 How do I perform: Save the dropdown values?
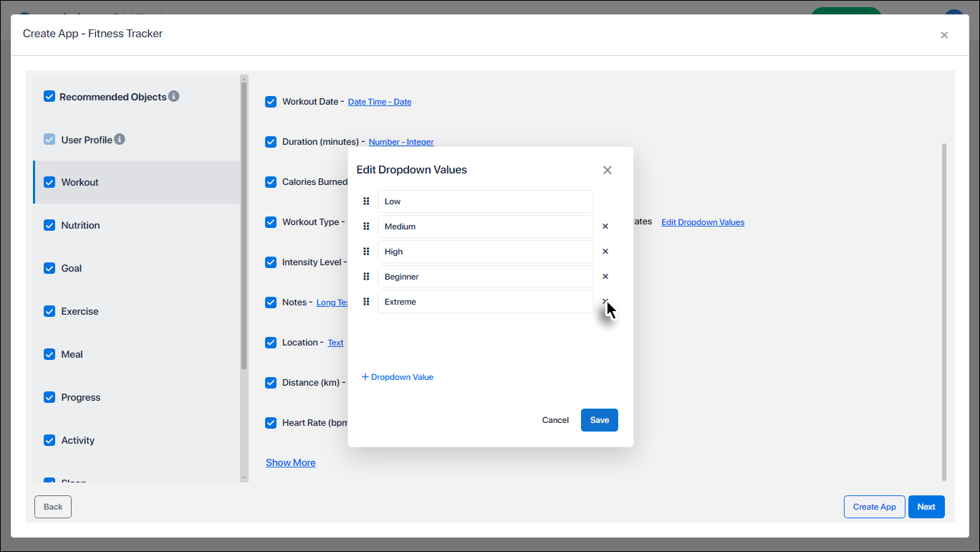coord(600,420)
